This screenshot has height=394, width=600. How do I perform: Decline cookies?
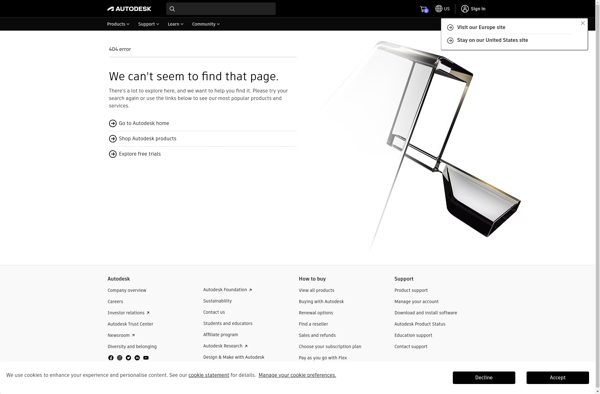(484, 378)
